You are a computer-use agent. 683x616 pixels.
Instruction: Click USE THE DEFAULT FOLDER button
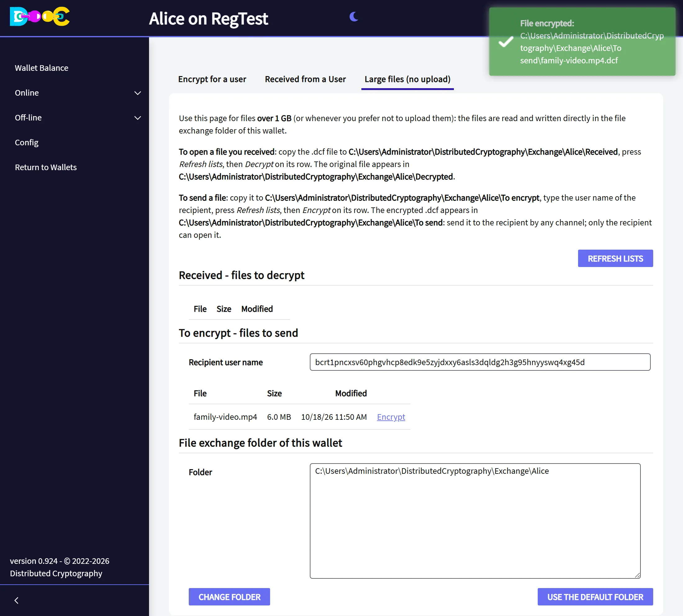(595, 597)
